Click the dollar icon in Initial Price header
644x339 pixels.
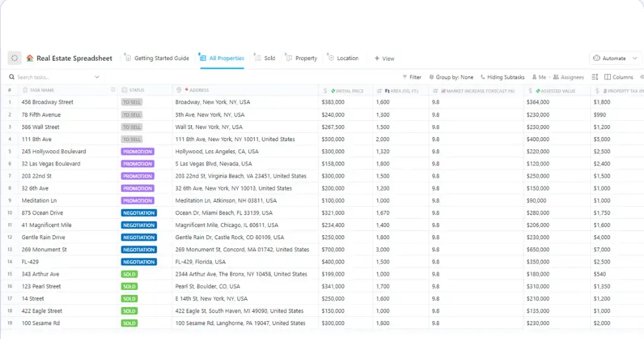tap(325, 91)
